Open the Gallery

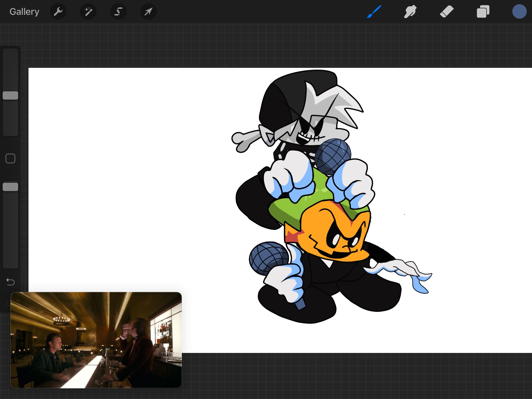tap(24, 12)
